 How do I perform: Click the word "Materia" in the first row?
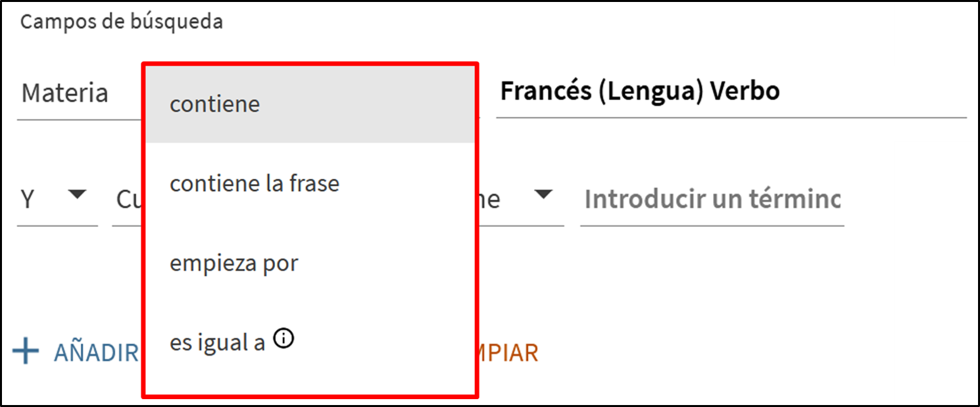click(x=64, y=93)
